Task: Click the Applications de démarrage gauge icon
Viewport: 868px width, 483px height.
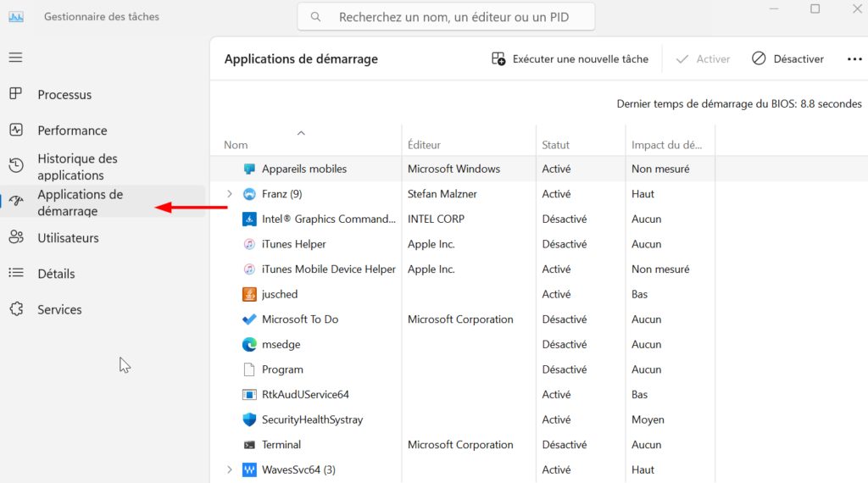Action: [16, 202]
